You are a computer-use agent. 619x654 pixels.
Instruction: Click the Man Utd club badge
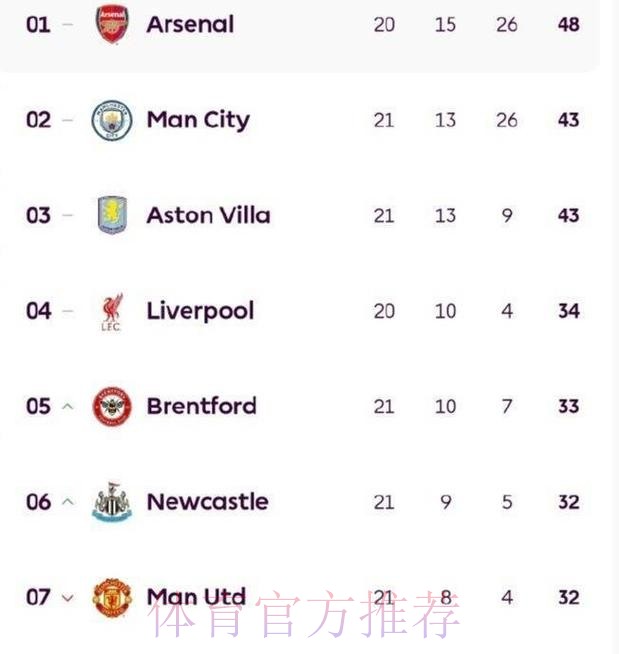(112, 598)
